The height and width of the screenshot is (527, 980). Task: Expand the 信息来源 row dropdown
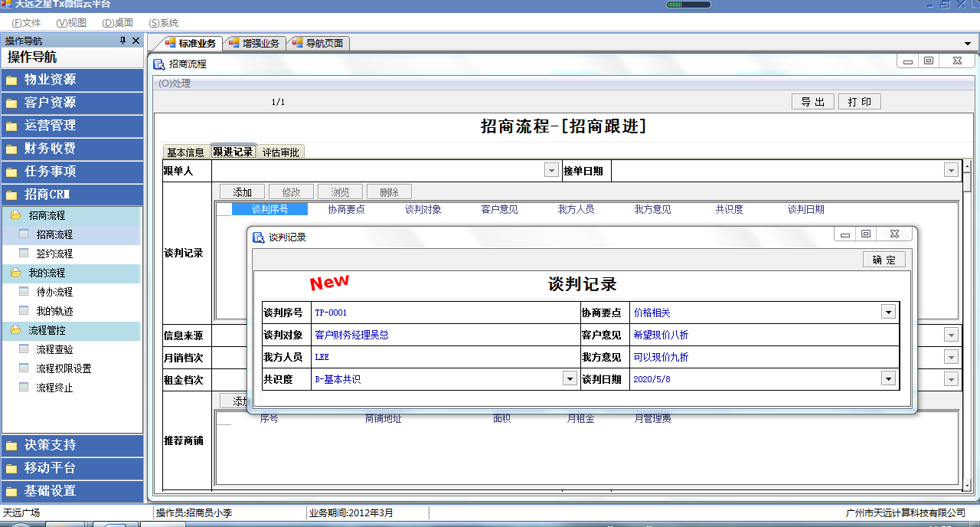951,335
